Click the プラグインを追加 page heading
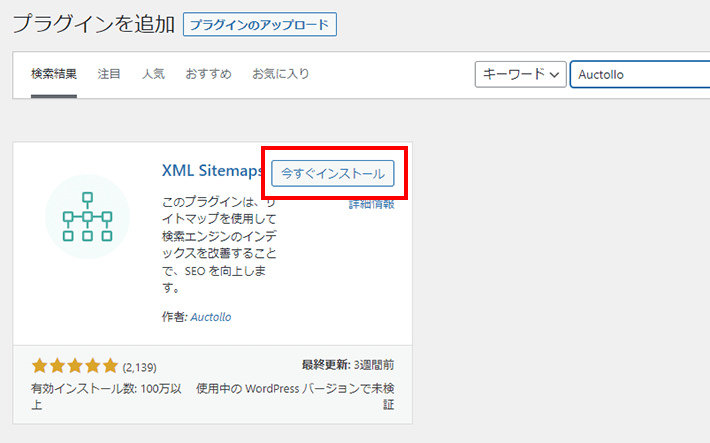The height and width of the screenshot is (443, 710). (94, 24)
